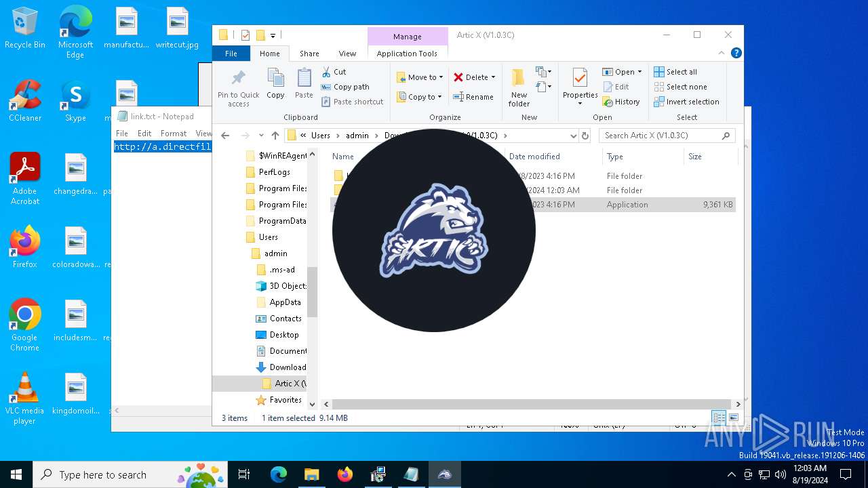
Task: Click the Copy ribbon button
Action: [275, 84]
